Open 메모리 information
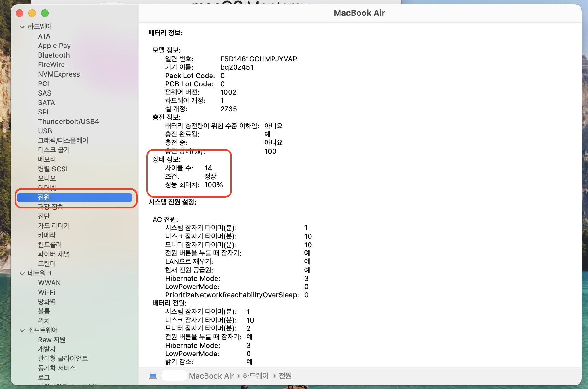This screenshot has width=588, height=389. click(x=47, y=159)
